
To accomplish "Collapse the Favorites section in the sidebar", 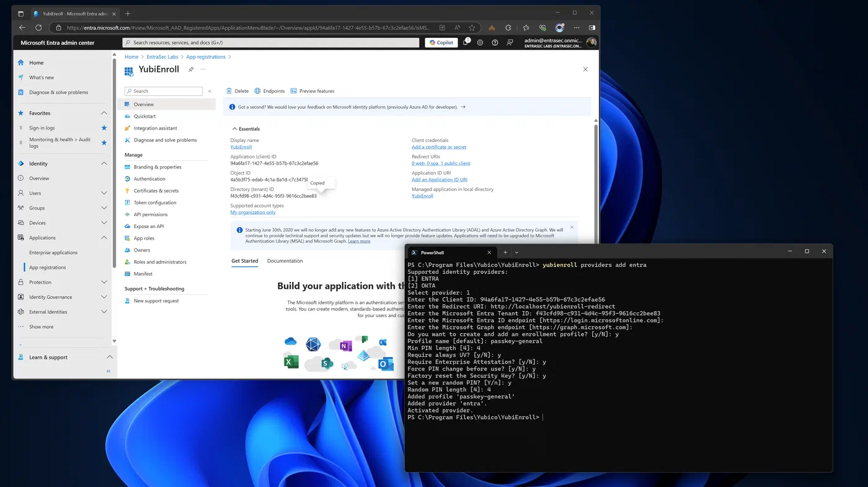I will tap(104, 113).
